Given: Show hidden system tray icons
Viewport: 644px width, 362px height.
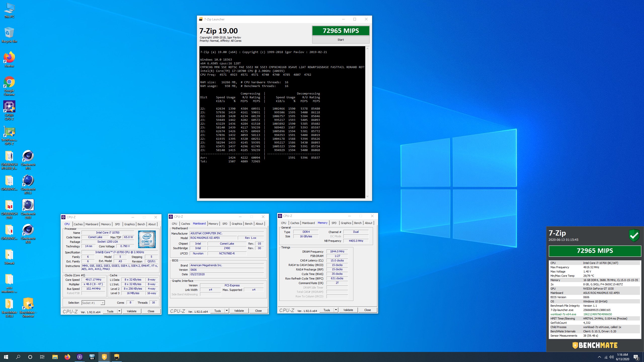Looking at the screenshot, I should (599, 357).
